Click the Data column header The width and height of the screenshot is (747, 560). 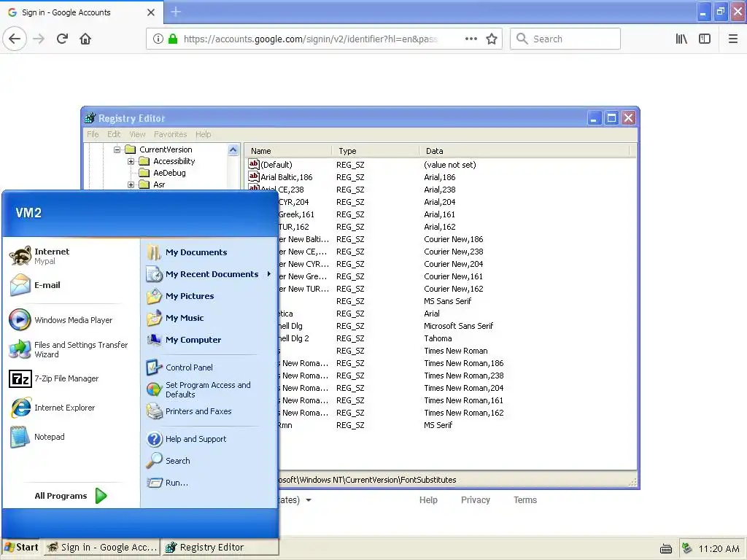pos(525,151)
